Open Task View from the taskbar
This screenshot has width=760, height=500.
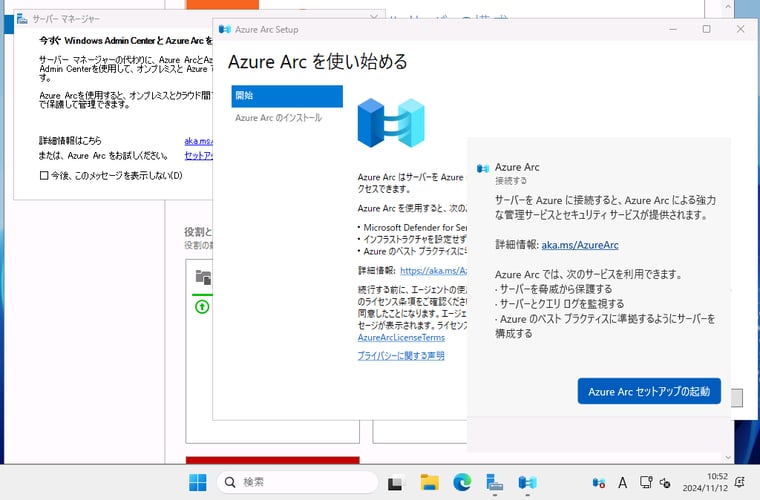[x=395, y=483]
